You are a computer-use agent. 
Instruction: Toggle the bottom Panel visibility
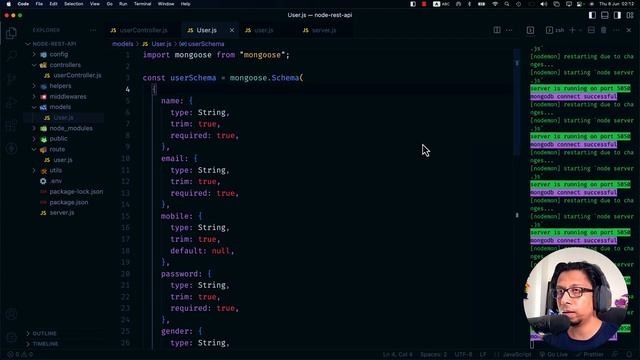tap(605, 15)
